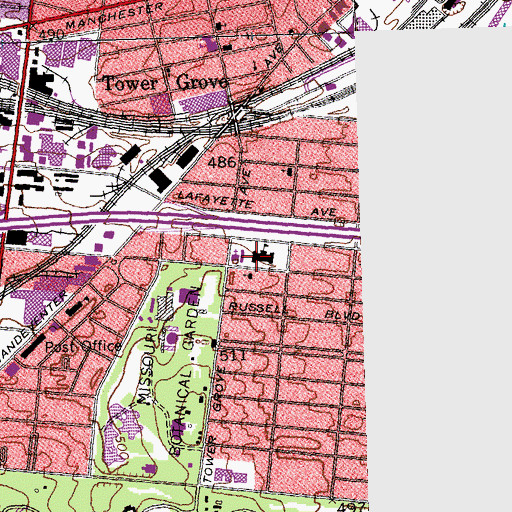This screenshot has width=512, height=512.
Task: Click the "RUSSELL" street label
Action: click(258, 308)
